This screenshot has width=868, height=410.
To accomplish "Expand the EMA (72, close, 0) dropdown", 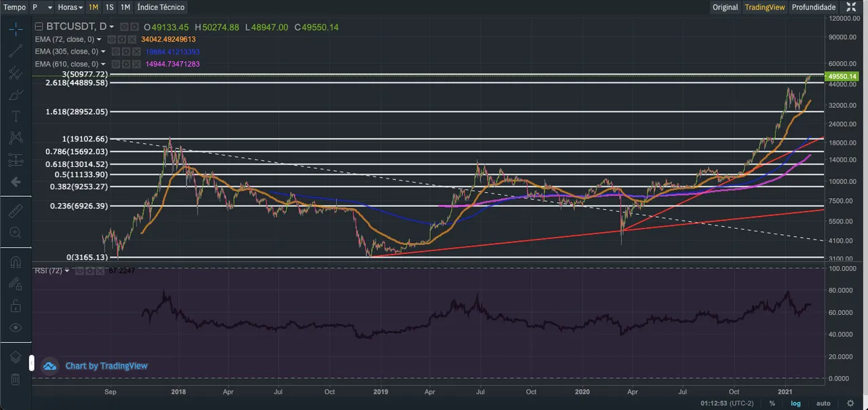I will [x=99, y=39].
